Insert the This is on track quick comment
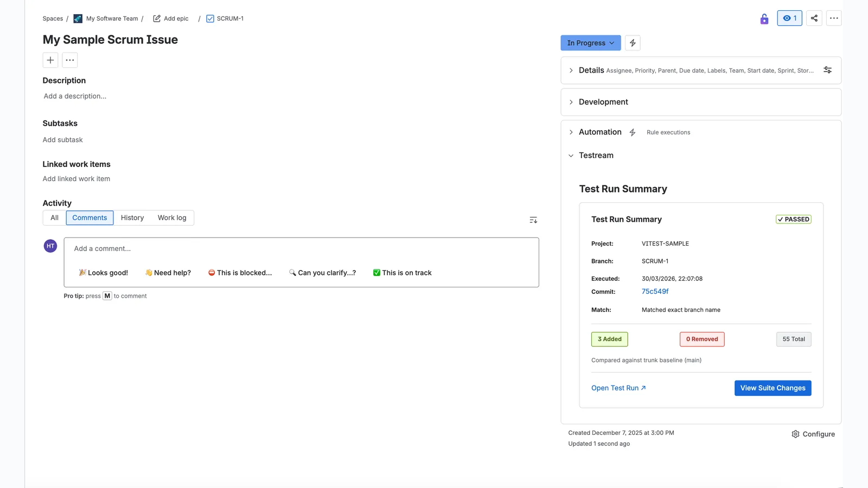 click(403, 273)
